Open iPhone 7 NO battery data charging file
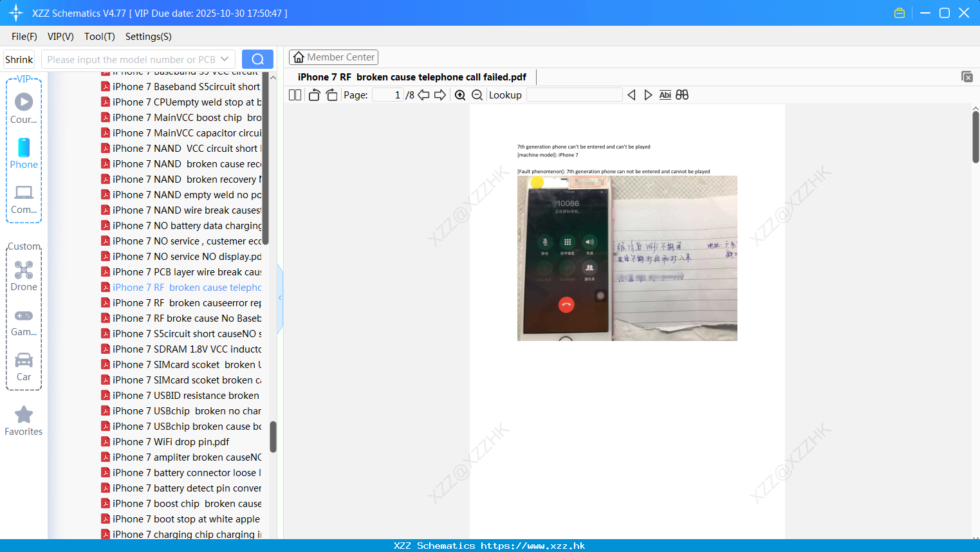Viewport: 980px width, 552px height. [181, 226]
